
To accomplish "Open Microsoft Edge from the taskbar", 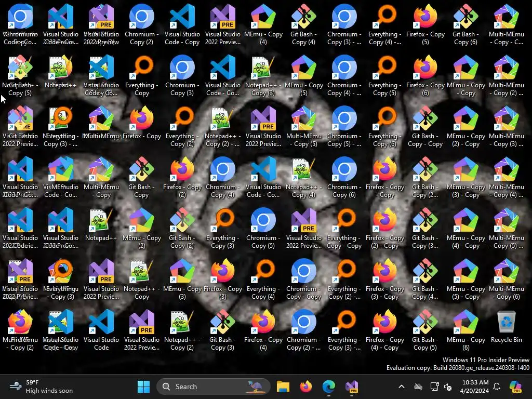I will (329, 387).
